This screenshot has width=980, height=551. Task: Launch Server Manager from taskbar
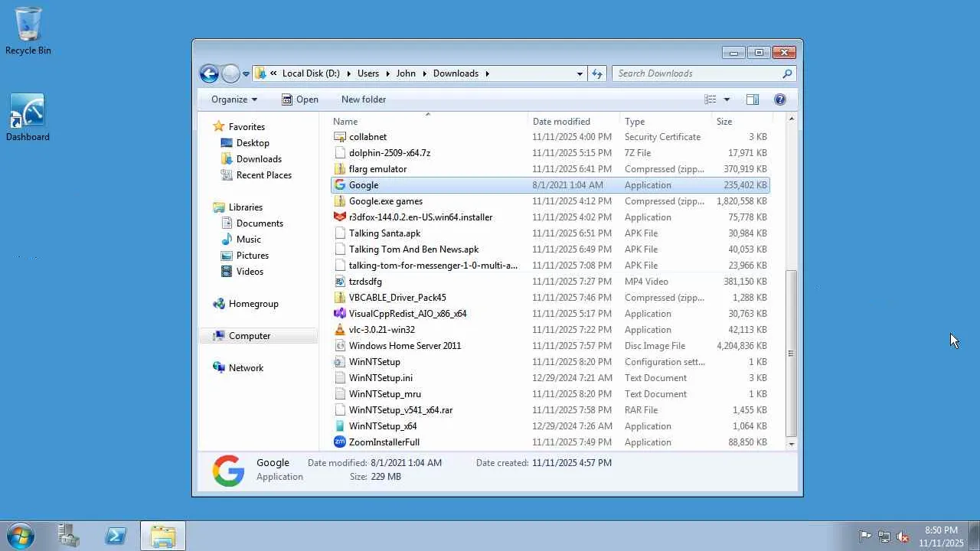click(x=69, y=536)
